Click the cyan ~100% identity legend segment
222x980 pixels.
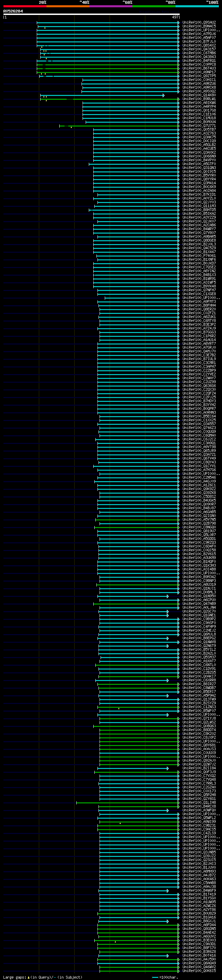[197, 6]
